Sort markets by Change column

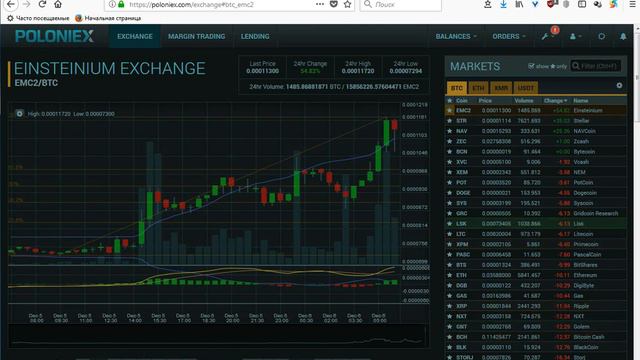(555, 100)
